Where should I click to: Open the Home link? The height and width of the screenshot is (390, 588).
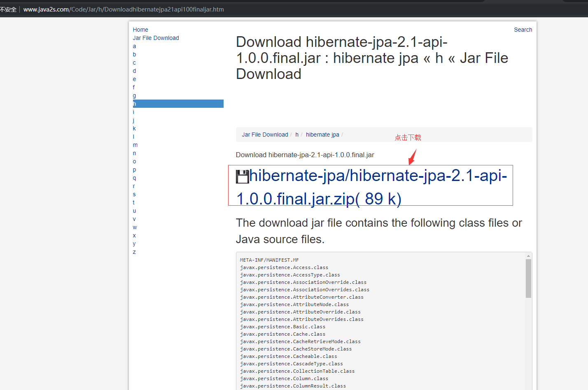[x=140, y=29]
